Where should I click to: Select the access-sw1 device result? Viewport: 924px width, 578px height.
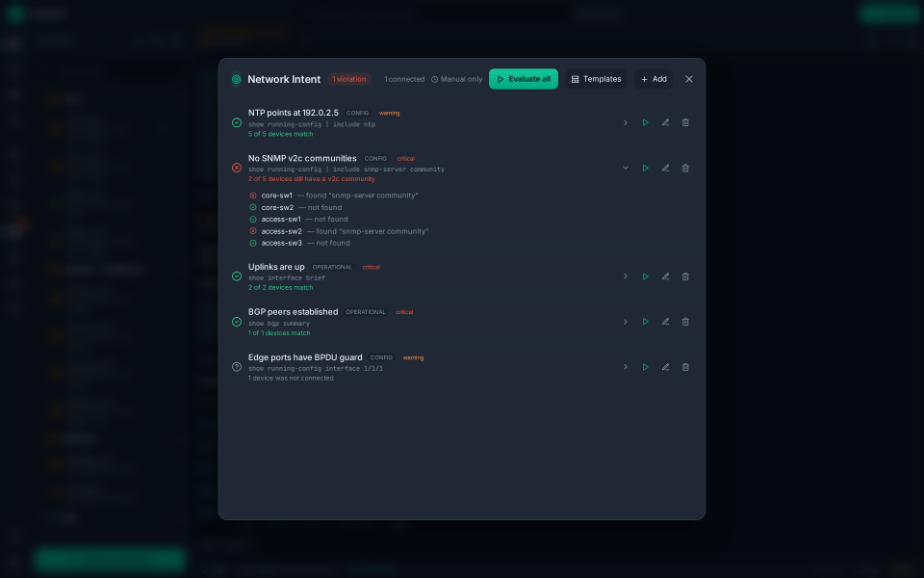tap(298, 220)
